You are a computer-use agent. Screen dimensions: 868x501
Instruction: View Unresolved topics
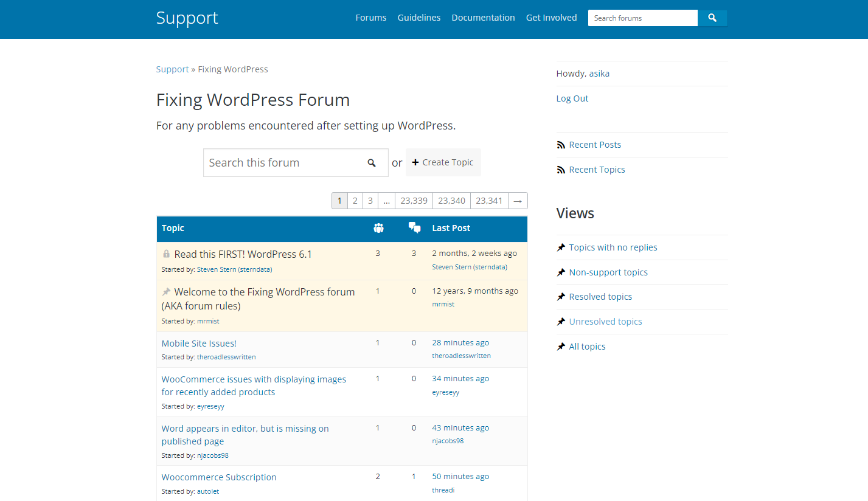tap(606, 322)
